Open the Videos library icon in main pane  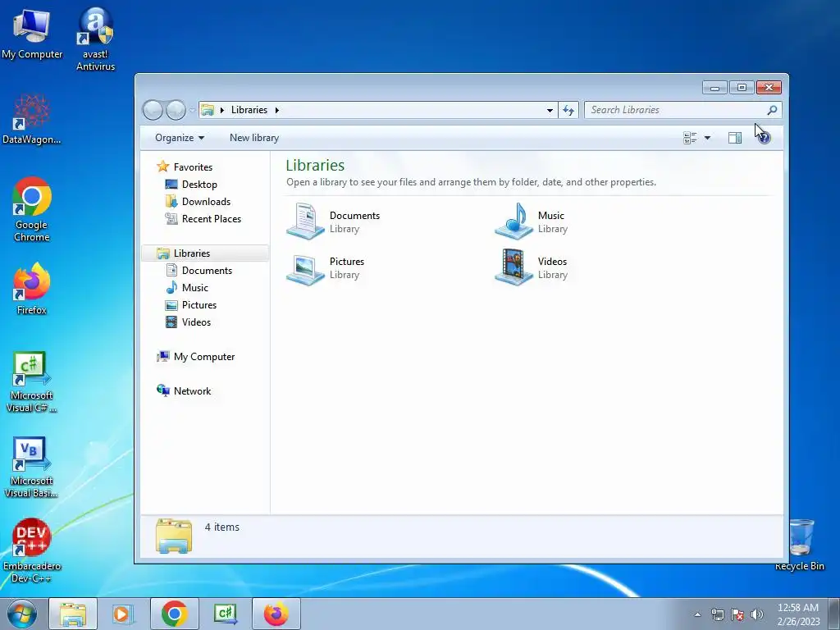coord(514,267)
